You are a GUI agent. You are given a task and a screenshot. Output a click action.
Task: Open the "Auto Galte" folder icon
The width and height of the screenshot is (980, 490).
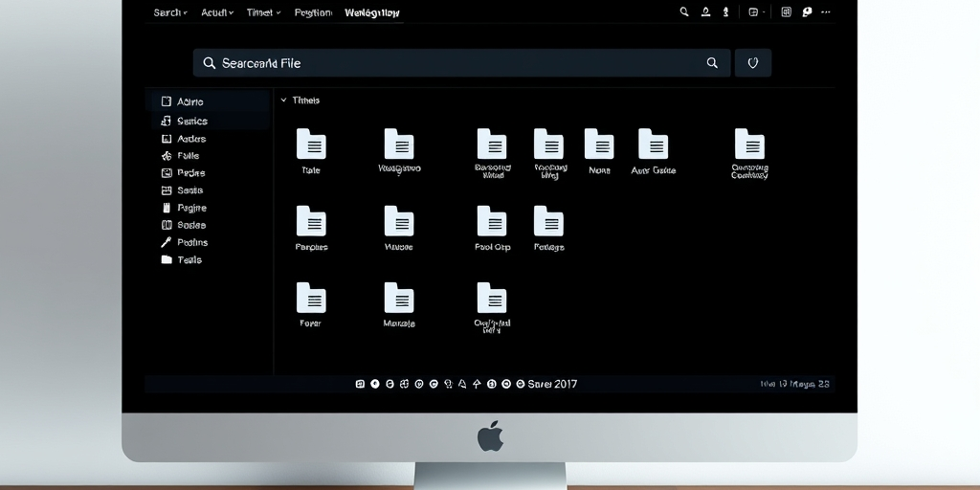pyautogui.click(x=653, y=144)
